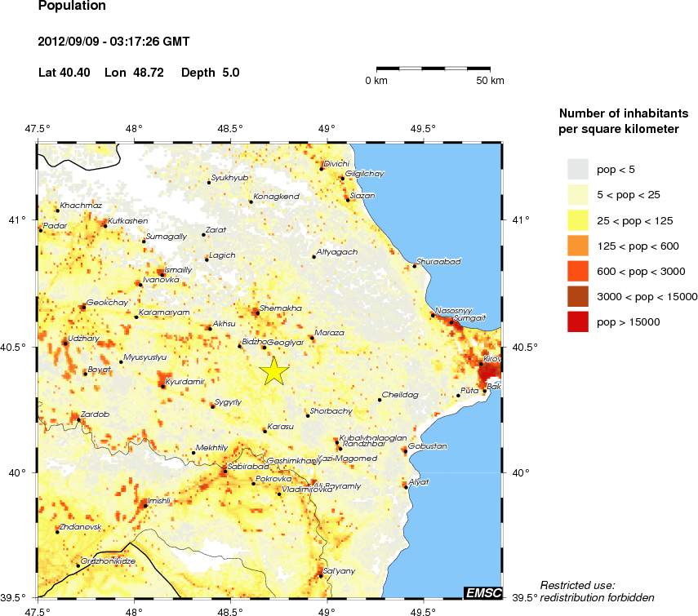
Task: Click the 'Kyurdamir' city label
Action: [185, 382]
